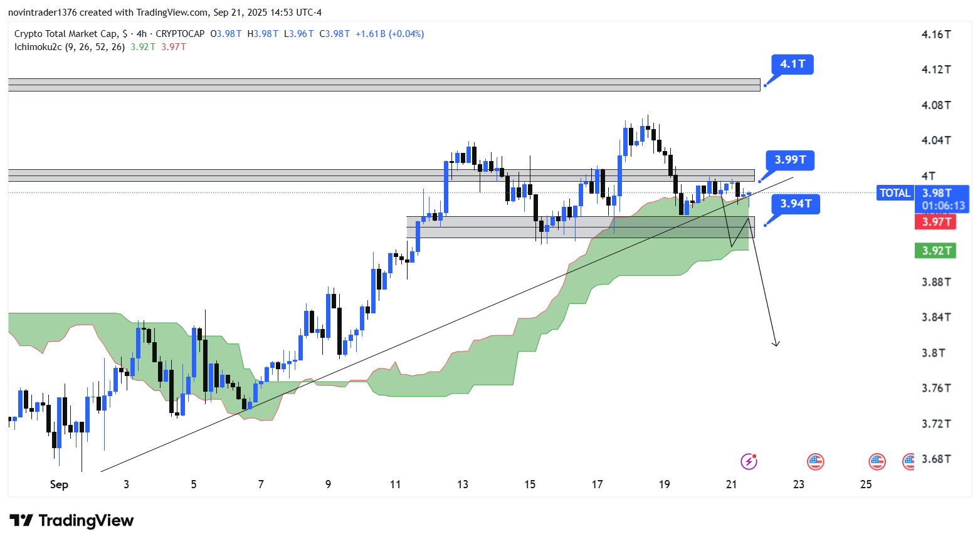
Task: Click the arrowhead of the downward projection arrow
Action: pos(776,343)
